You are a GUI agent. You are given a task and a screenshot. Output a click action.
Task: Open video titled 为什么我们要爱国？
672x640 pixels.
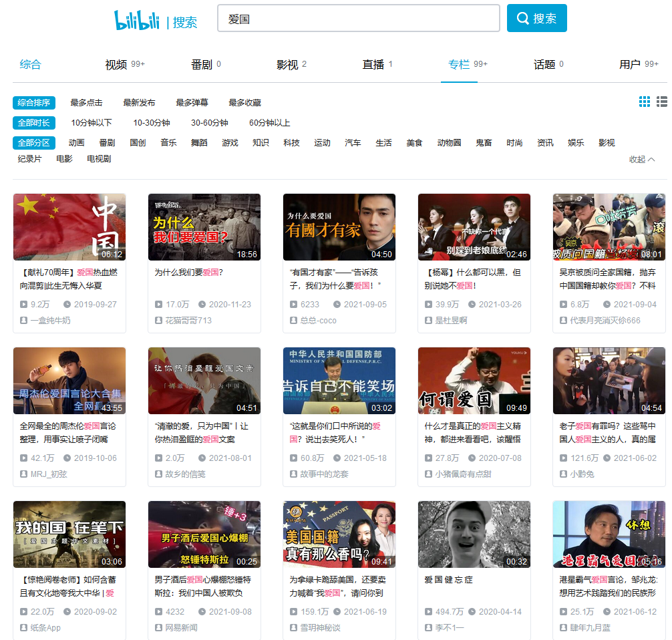(189, 273)
